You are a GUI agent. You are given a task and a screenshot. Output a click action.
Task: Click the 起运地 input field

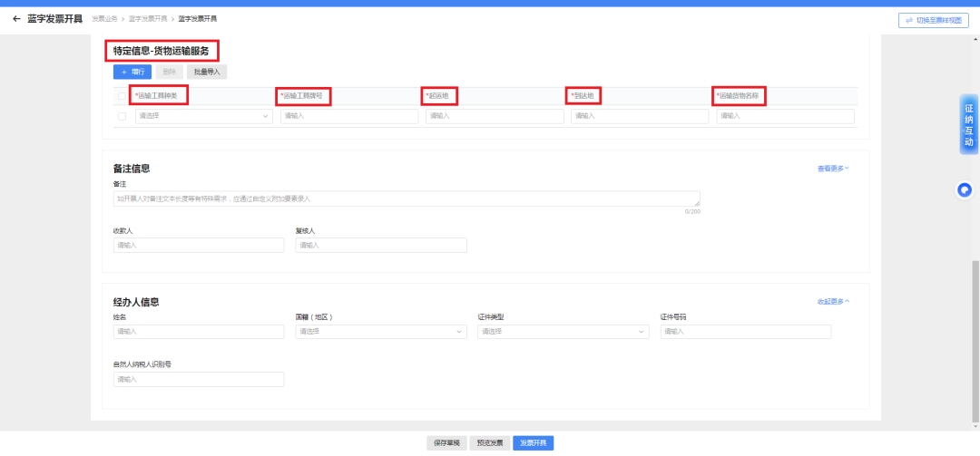pos(495,116)
